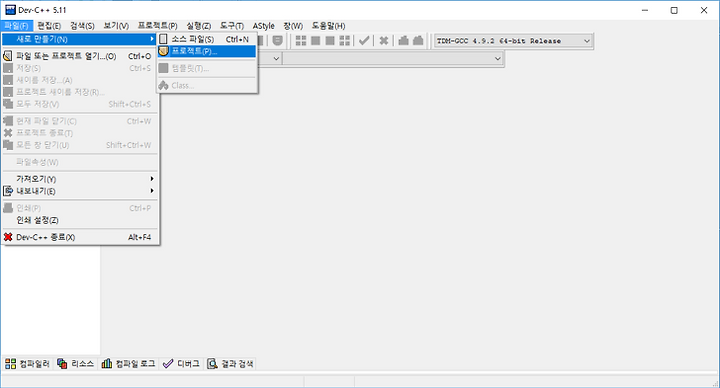Click the greyed-out 템플릿(T)... item

click(x=207, y=68)
